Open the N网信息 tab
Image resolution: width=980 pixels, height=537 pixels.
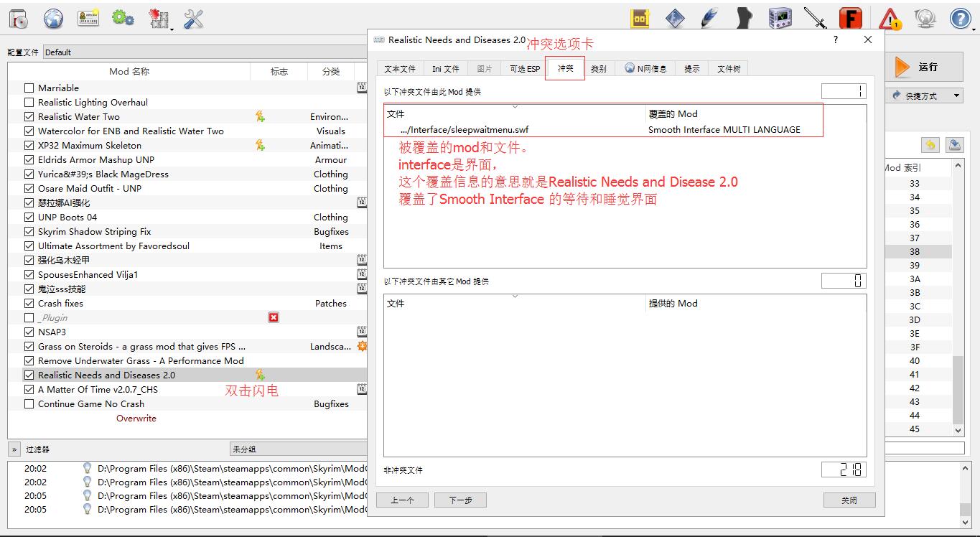click(645, 68)
